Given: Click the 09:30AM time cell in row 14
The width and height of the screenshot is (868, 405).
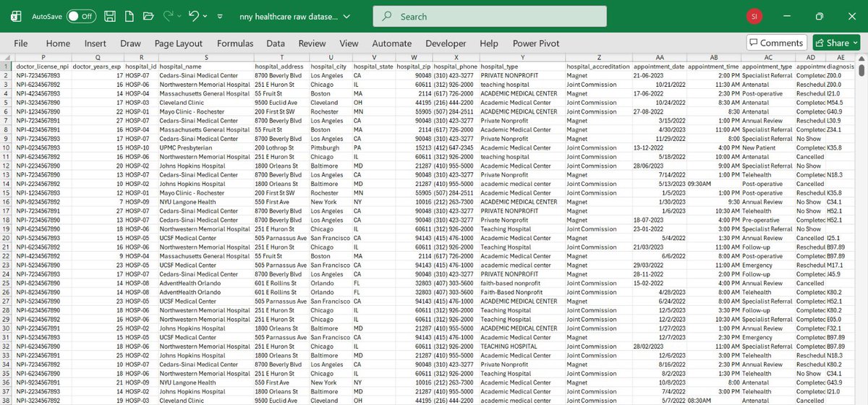Looking at the screenshot, I should [714, 184].
